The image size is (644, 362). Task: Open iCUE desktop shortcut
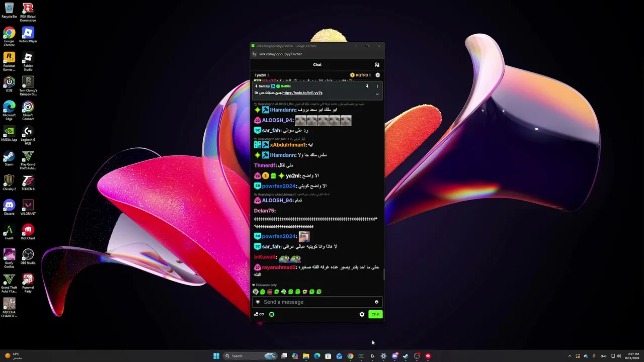[x=9, y=84]
